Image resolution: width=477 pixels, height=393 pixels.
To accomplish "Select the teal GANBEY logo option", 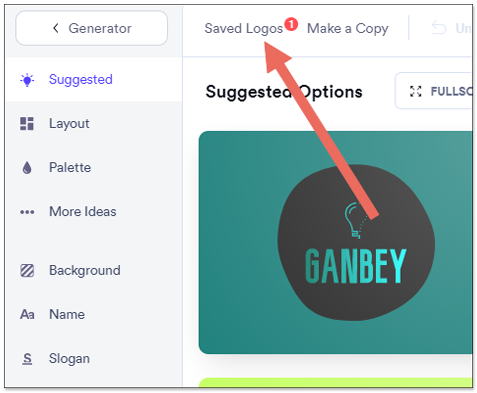I will point(335,242).
